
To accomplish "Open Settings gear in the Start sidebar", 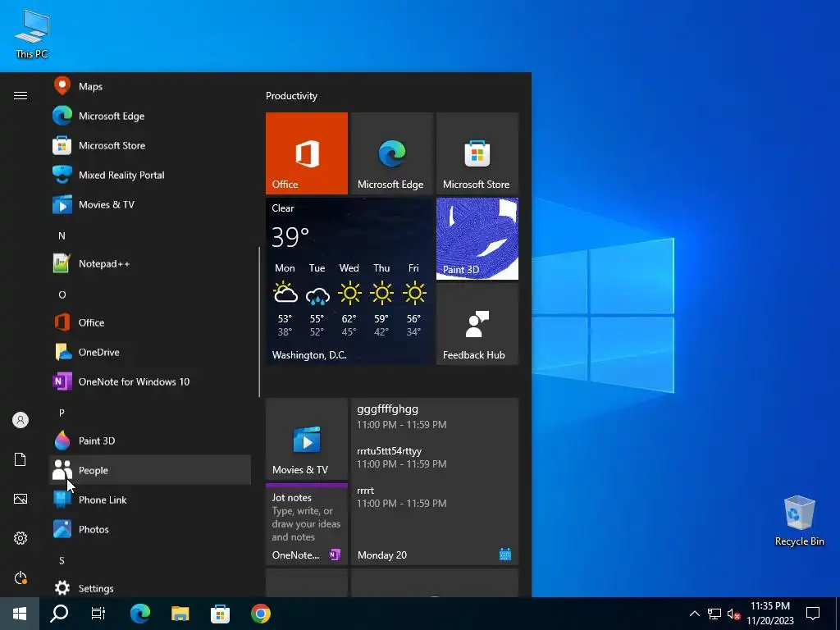I will coord(21,538).
